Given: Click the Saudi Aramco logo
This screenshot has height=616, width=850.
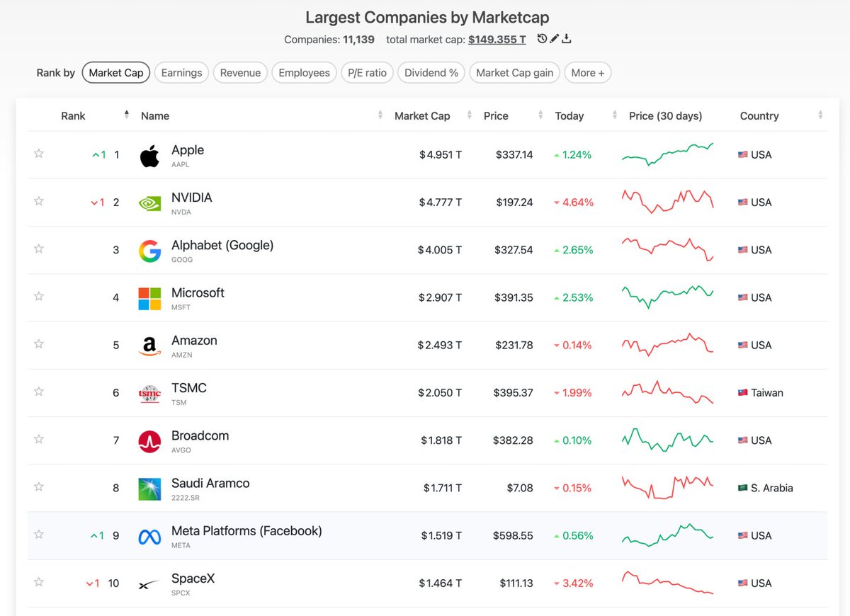Looking at the screenshot, I should click(x=149, y=489).
